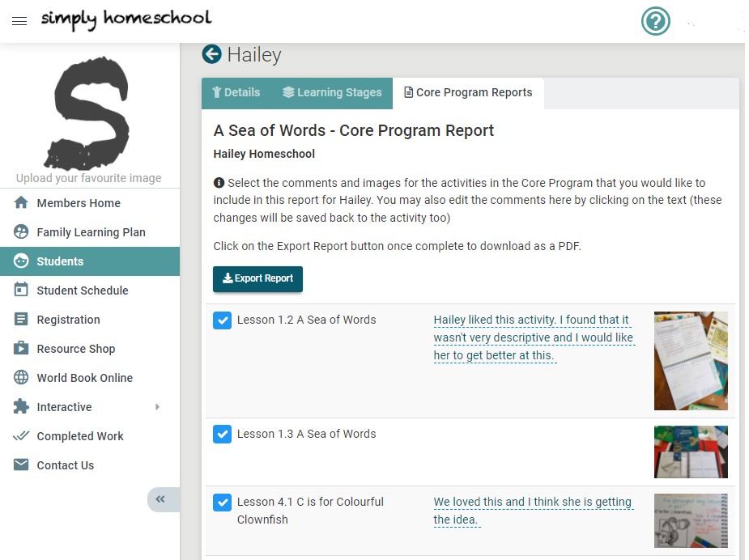Click the World Book Online globe icon
This screenshot has height=560, width=749.
tap(21, 377)
